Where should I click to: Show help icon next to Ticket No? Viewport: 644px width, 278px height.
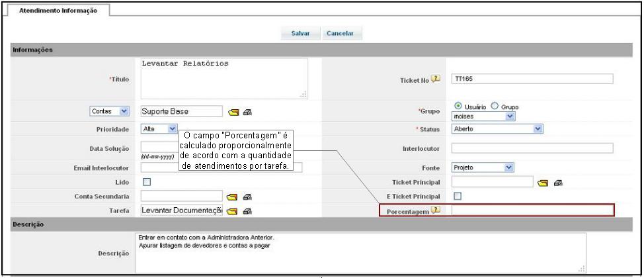(x=436, y=79)
